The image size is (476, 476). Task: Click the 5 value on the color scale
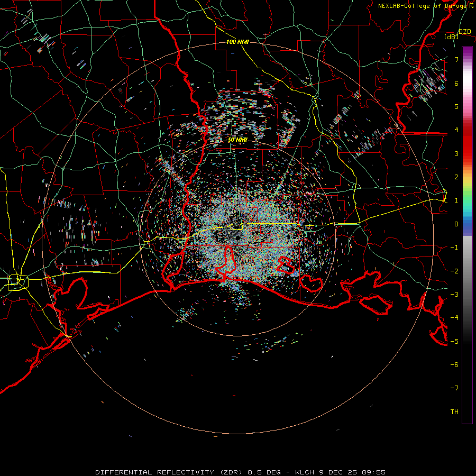coord(456,106)
